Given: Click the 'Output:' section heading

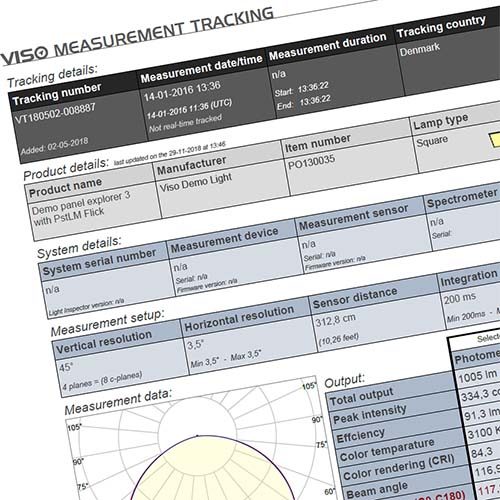Looking at the screenshot, I should [344, 380].
